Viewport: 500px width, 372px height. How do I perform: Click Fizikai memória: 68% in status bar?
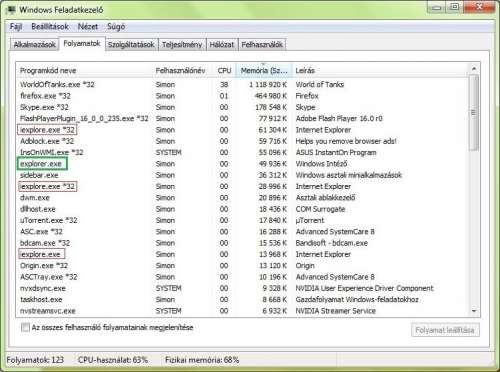(202, 360)
